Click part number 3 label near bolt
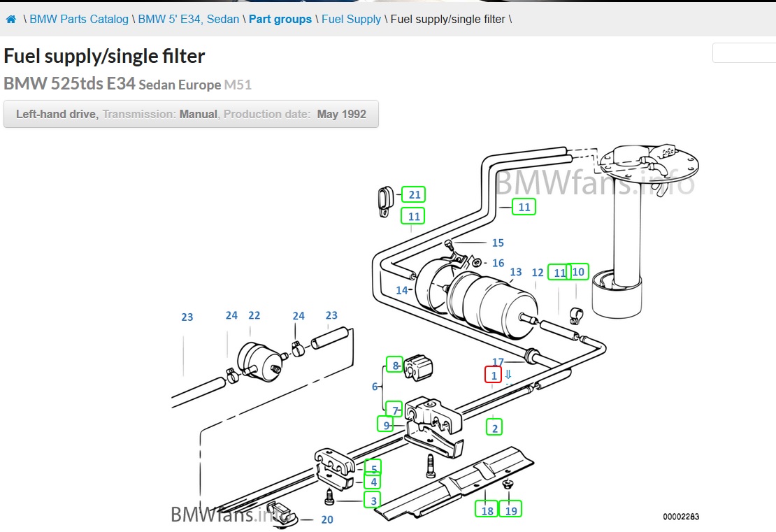This screenshot has height=532, width=776. tap(374, 501)
